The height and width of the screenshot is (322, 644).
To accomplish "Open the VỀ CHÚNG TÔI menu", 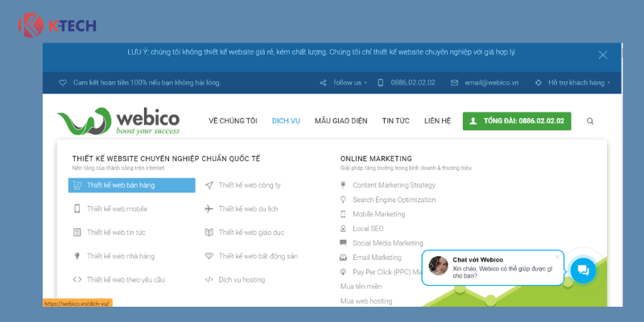I will coord(233,121).
